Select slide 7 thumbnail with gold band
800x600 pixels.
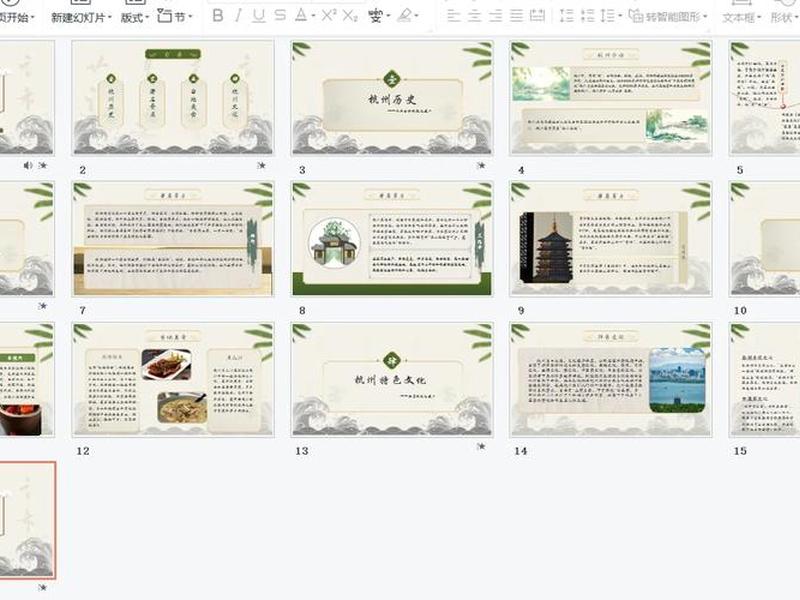click(172, 239)
